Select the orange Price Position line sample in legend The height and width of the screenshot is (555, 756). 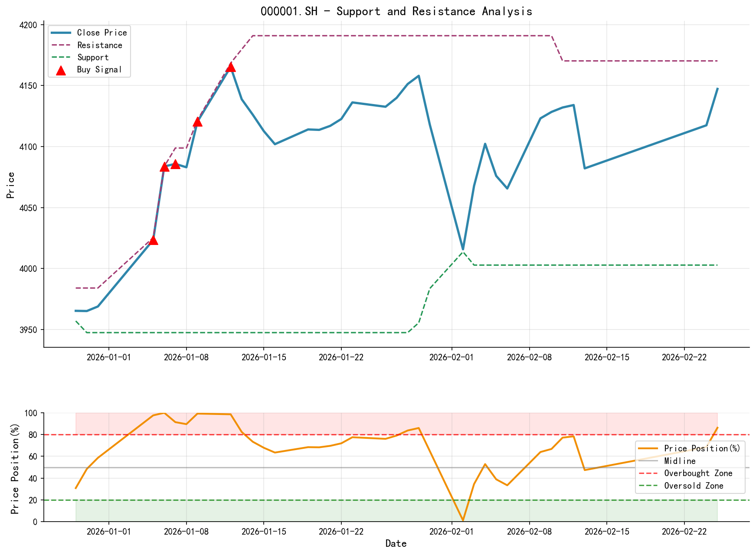point(649,449)
